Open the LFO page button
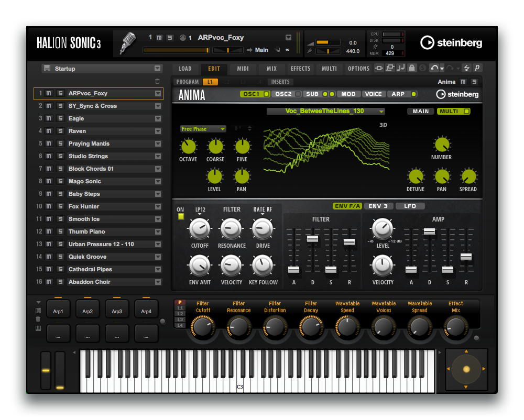The width and height of the screenshot is (524, 420). pos(410,206)
